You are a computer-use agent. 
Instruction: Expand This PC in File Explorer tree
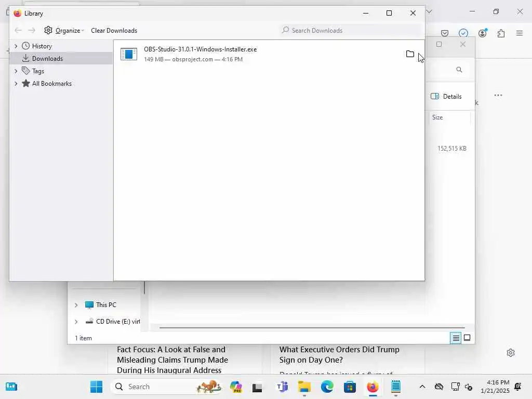click(76, 305)
